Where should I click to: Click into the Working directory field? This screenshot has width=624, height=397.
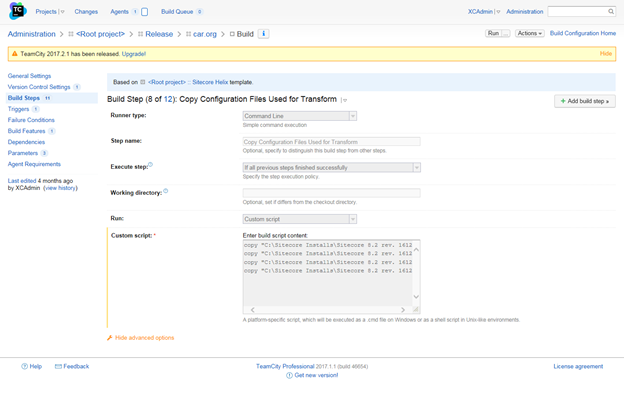click(x=332, y=193)
